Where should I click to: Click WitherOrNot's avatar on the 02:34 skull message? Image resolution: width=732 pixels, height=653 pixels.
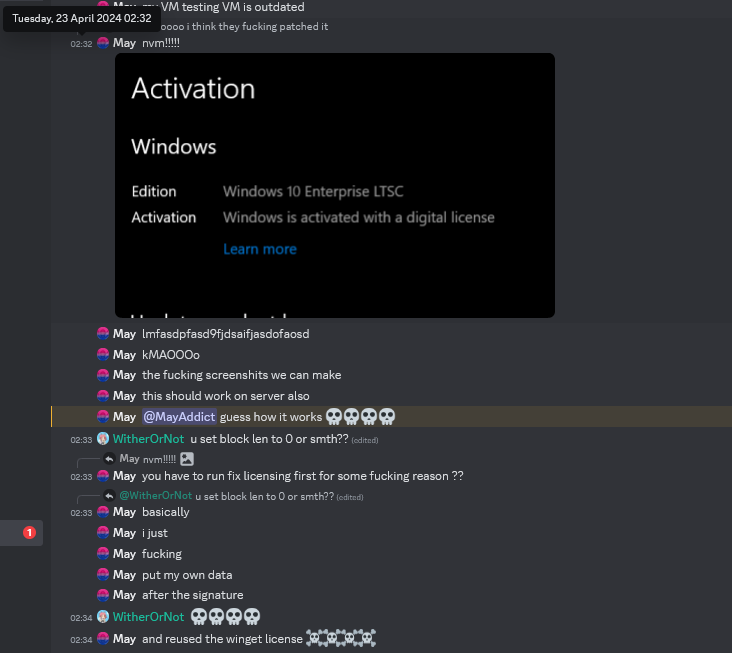click(103, 617)
